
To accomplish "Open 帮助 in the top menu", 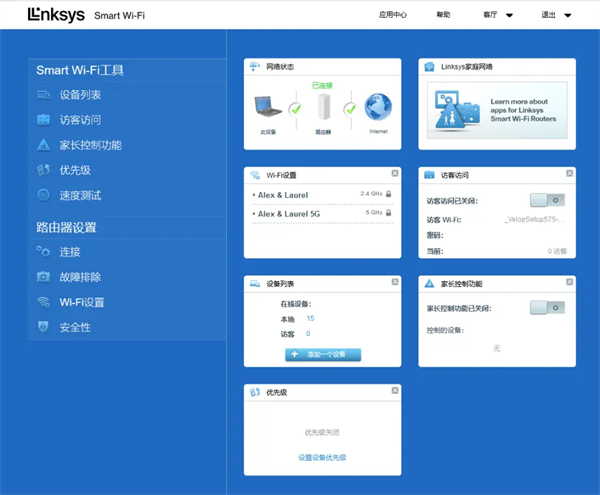I will click(443, 15).
